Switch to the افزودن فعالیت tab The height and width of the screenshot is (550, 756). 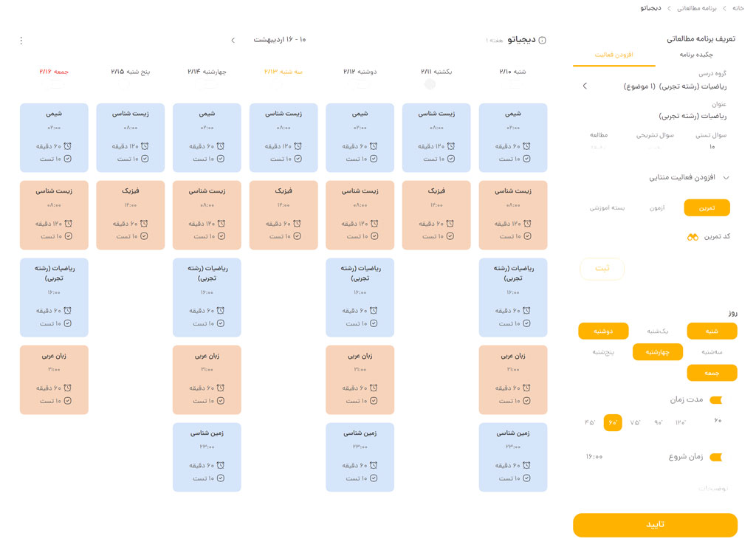(614, 55)
